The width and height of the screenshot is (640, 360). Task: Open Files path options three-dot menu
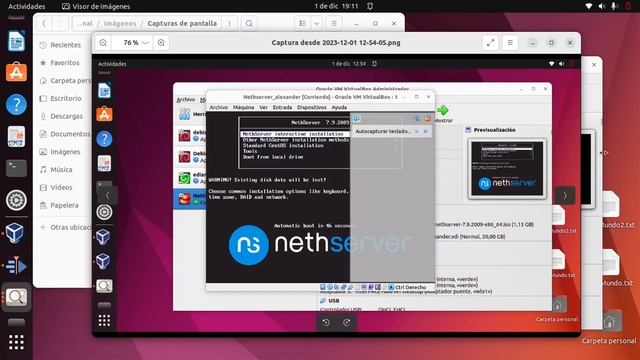229,24
